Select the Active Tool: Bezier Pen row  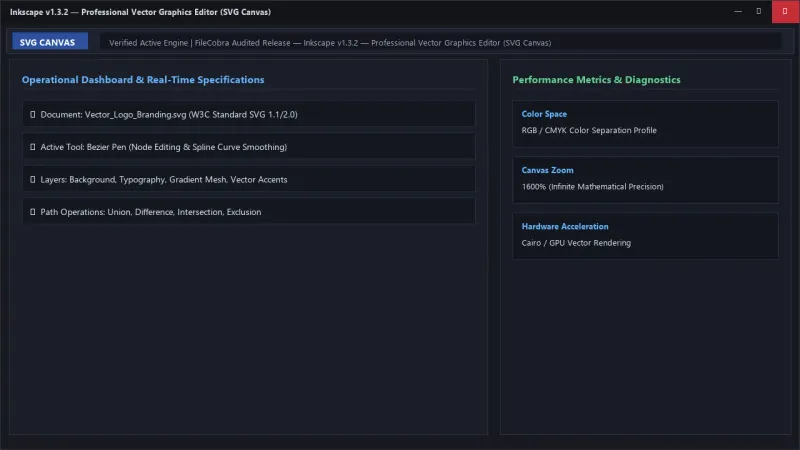click(249, 147)
